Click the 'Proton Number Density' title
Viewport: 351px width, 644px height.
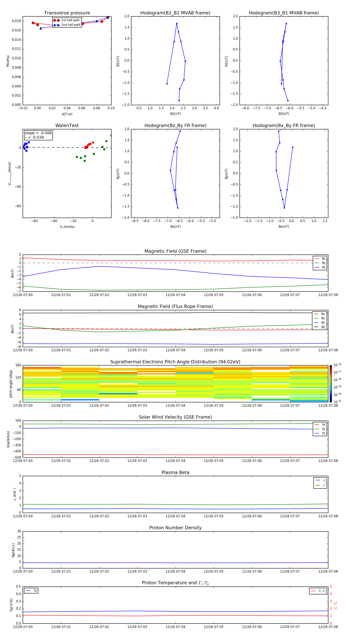coord(175,528)
